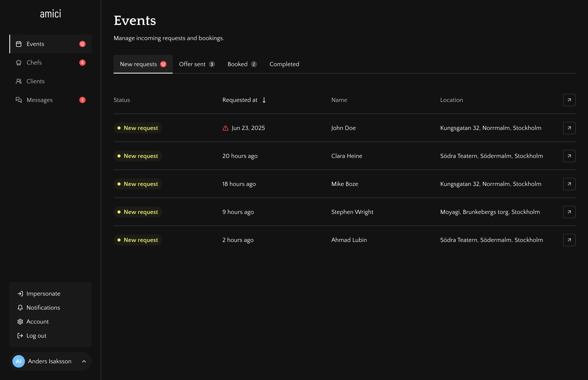
Task: Switch to the New requests tab
Action: [143, 64]
